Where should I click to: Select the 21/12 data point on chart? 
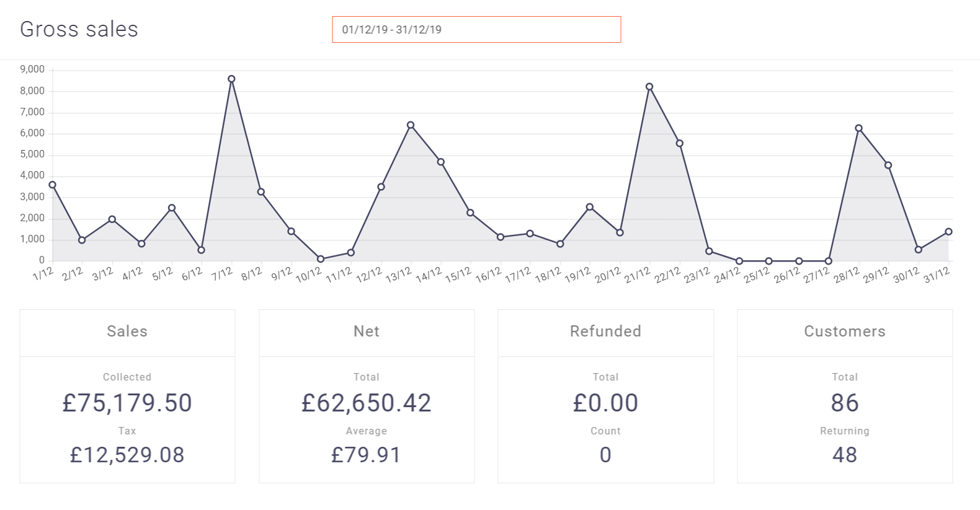coord(649,87)
